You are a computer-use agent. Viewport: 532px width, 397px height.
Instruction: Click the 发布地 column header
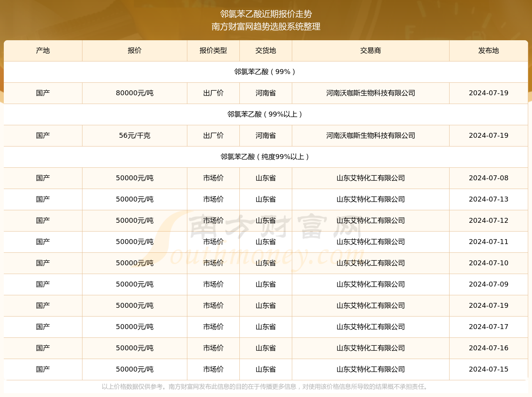tap(489, 50)
